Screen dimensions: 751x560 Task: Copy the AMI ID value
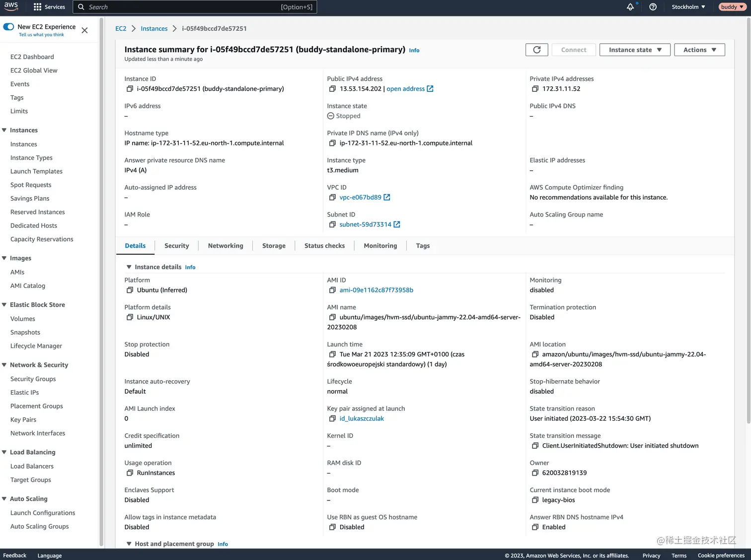[332, 290]
